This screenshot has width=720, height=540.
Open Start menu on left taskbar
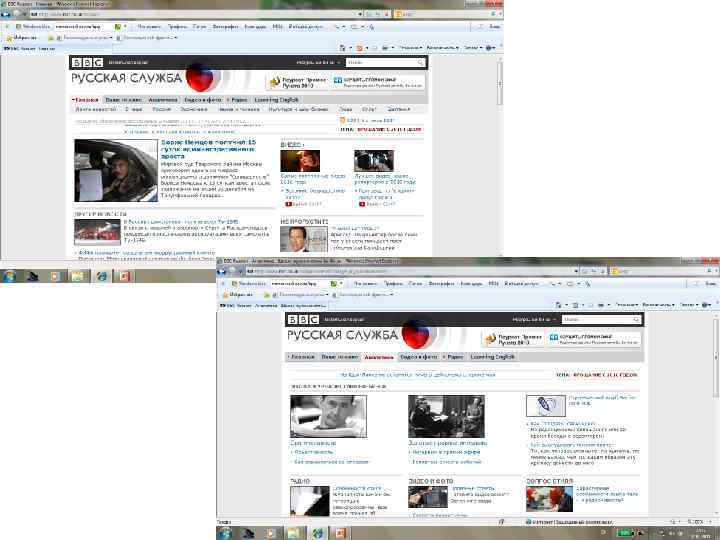click(x=10, y=276)
